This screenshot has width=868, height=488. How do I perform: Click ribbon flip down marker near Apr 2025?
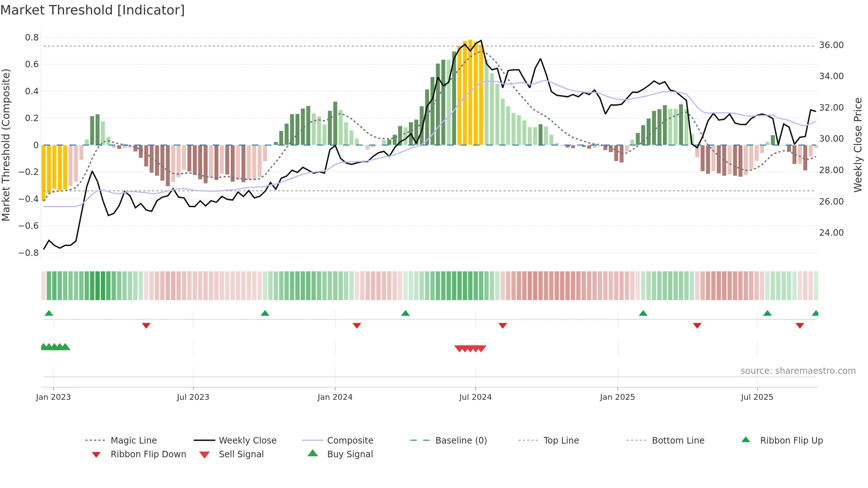[697, 326]
